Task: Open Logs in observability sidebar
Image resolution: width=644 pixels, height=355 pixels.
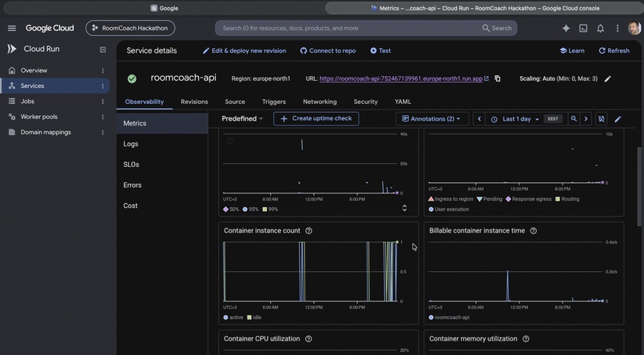Action: 162,144
